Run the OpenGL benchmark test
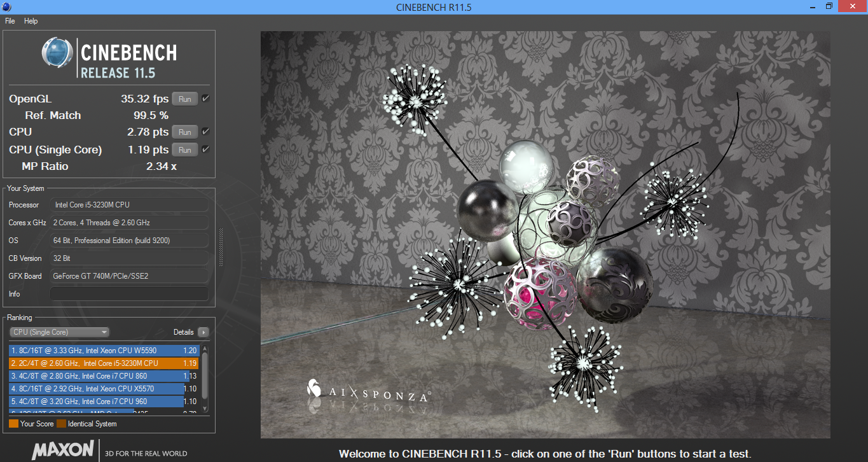868x462 pixels. 184,99
